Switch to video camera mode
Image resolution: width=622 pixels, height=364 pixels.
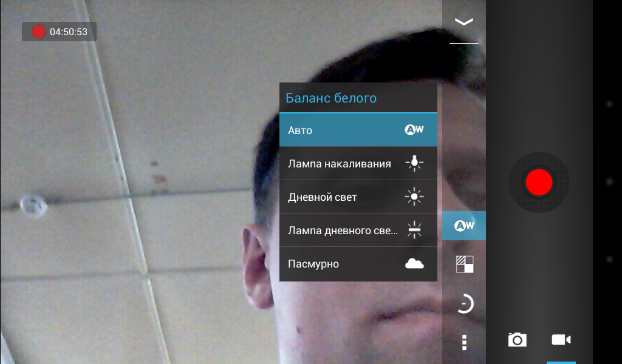561,340
